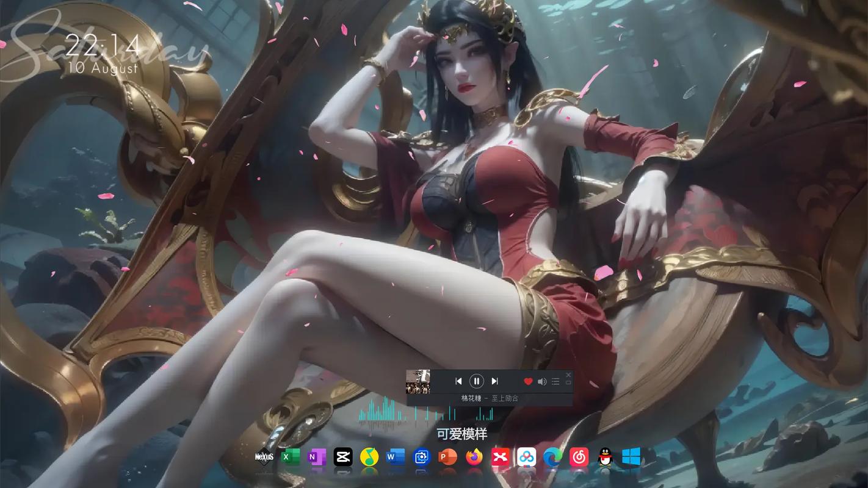
Task: Click the album art thumbnail
Action: (x=418, y=382)
